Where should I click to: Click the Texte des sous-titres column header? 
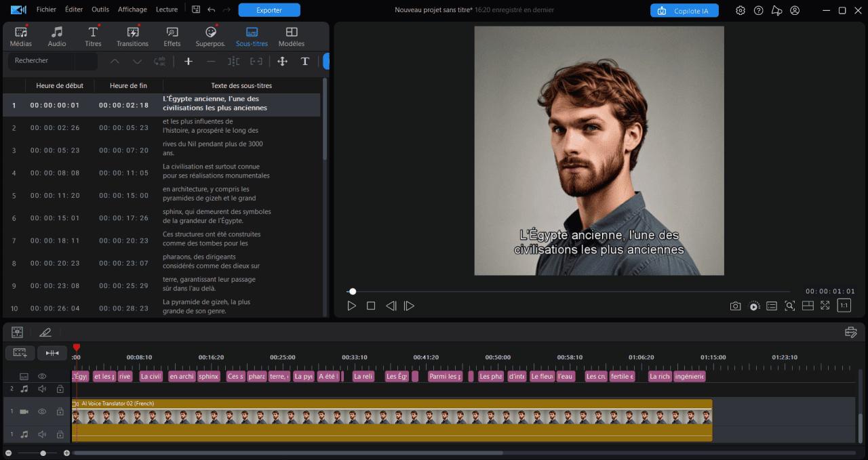(x=241, y=85)
